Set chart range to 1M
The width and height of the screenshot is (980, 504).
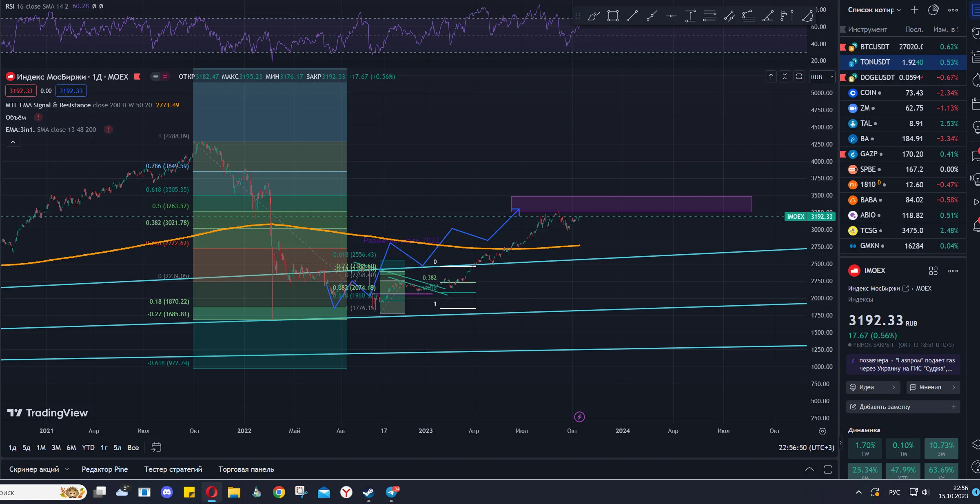41,448
